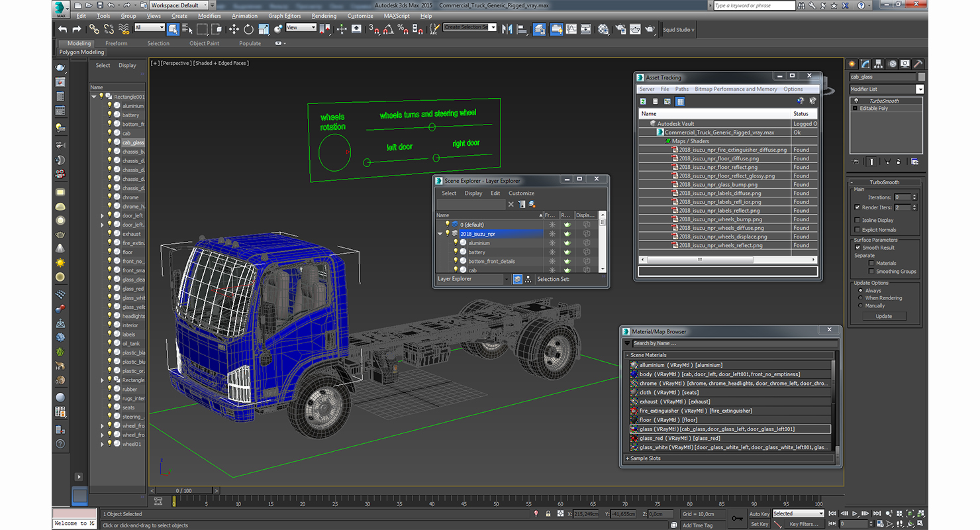Select the Always update radio option
This screenshot has height=530, width=980.
click(x=860, y=290)
